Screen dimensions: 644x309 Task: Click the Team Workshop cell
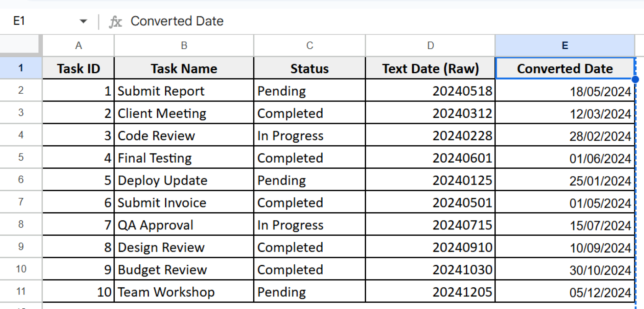tap(184, 292)
